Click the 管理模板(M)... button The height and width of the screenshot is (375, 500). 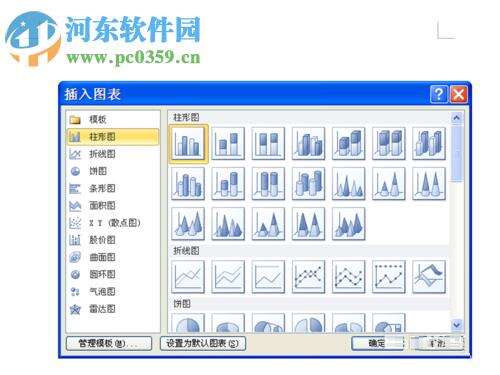tap(109, 344)
